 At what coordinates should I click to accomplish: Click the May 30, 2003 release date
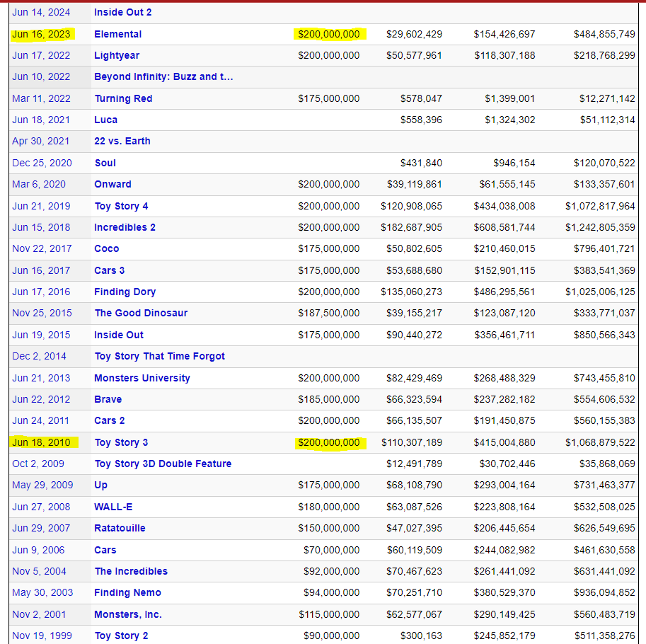(x=42, y=593)
